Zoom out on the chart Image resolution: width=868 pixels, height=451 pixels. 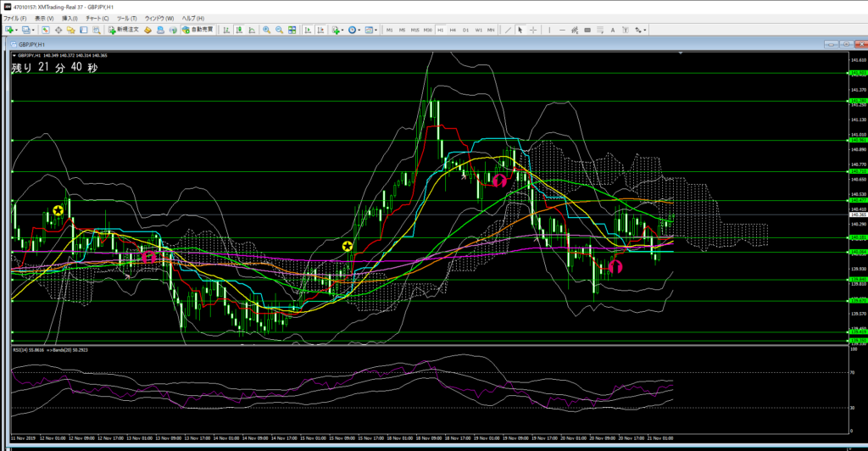pos(280,30)
